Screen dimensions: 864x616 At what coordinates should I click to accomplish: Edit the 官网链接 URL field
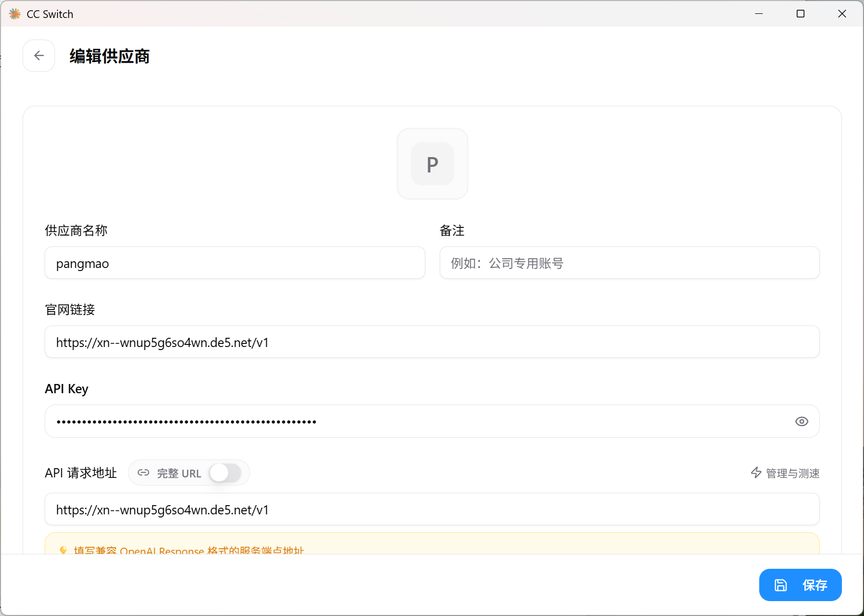coord(432,342)
